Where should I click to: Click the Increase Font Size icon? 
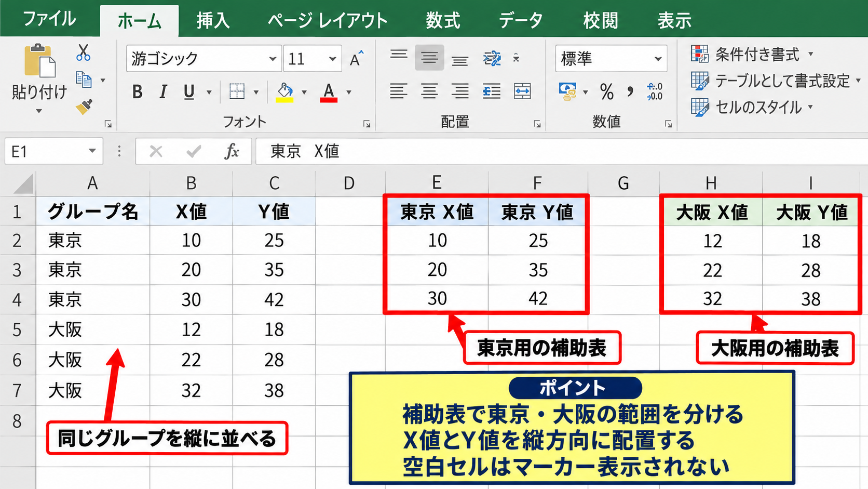(356, 59)
